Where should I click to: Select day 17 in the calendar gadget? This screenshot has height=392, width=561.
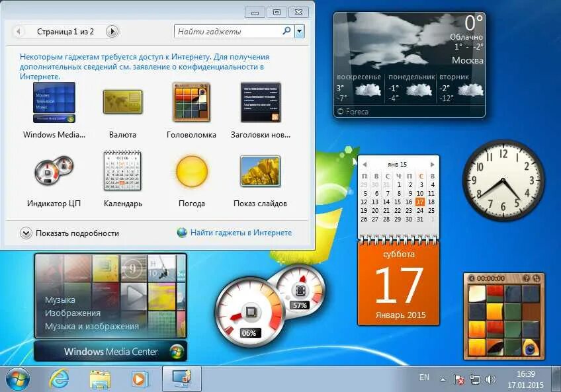(420, 202)
